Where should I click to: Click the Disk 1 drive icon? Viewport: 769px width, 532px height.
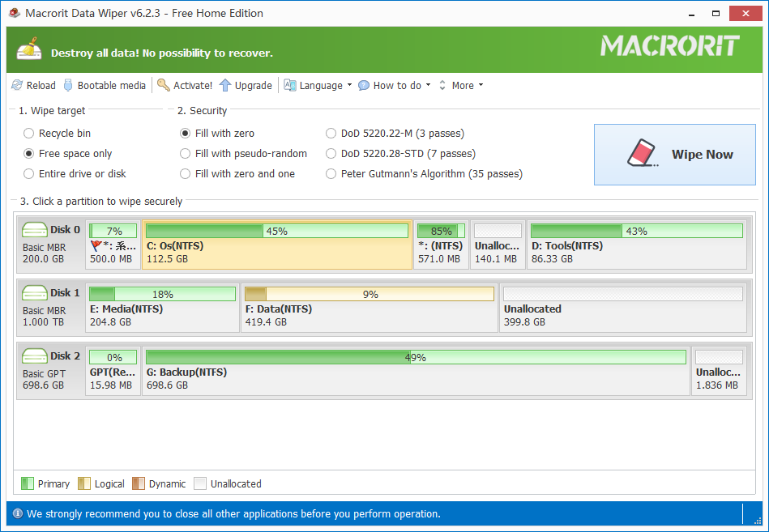click(33, 292)
